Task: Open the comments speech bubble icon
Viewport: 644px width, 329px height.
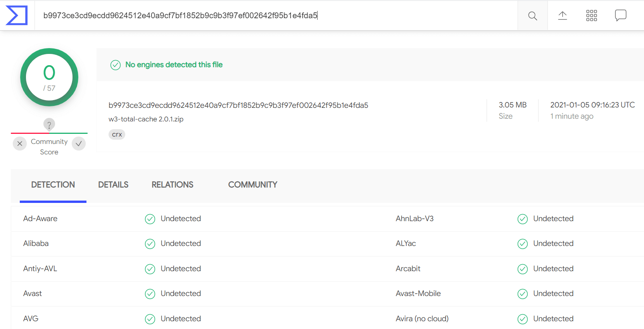Action: click(620, 16)
